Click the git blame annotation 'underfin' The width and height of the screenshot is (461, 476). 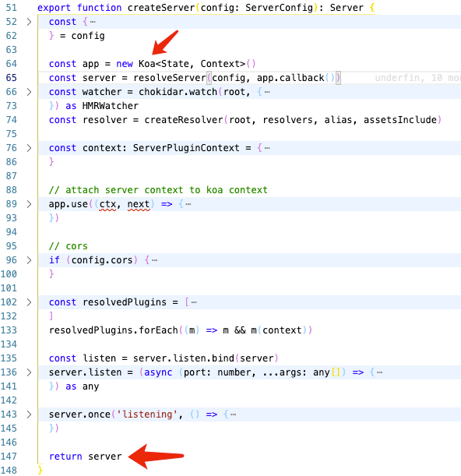pyautogui.click(x=397, y=78)
